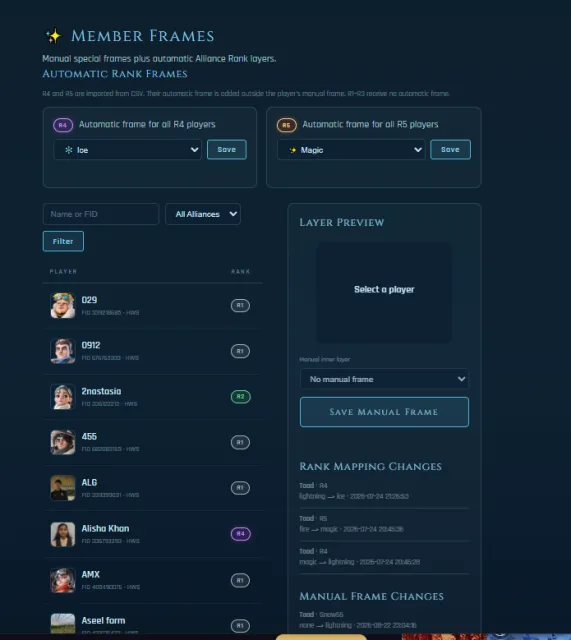571x640 pixels.
Task: Click the R5 badge in automatic frame card
Action: [x=287, y=125]
